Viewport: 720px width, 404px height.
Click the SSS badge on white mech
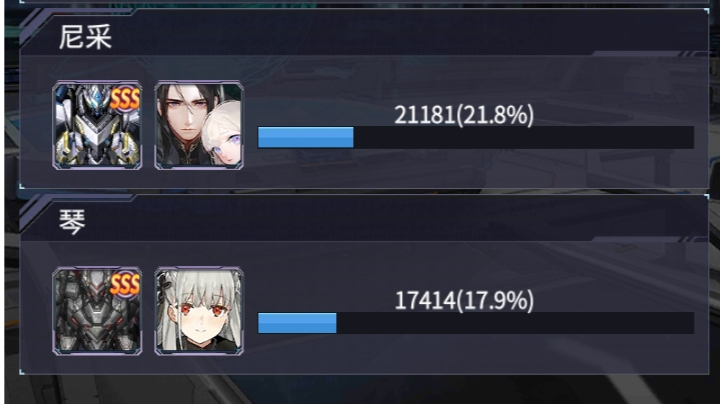tap(124, 99)
